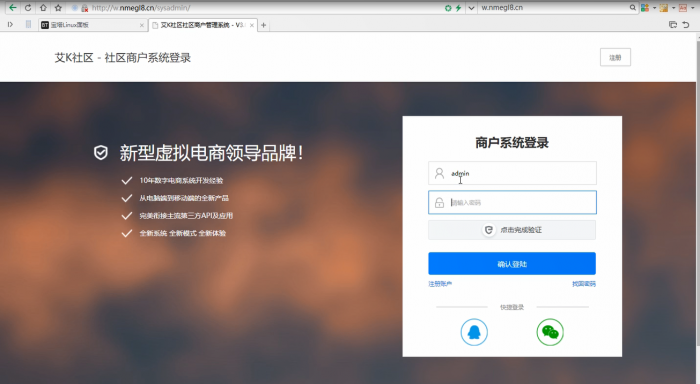Reload the page with refresh icon
Image resolution: width=700 pixels, height=384 pixels.
coord(28,8)
